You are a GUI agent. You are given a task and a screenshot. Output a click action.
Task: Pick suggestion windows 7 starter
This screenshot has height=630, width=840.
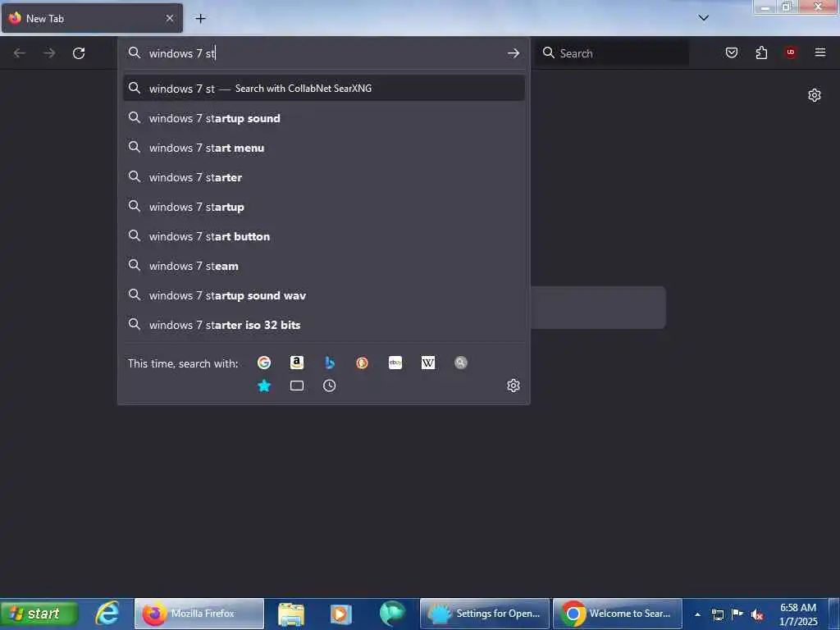point(323,177)
